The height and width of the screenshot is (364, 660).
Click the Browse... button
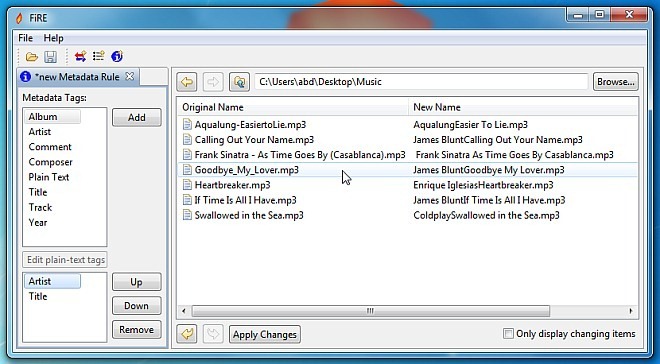click(616, 82)
